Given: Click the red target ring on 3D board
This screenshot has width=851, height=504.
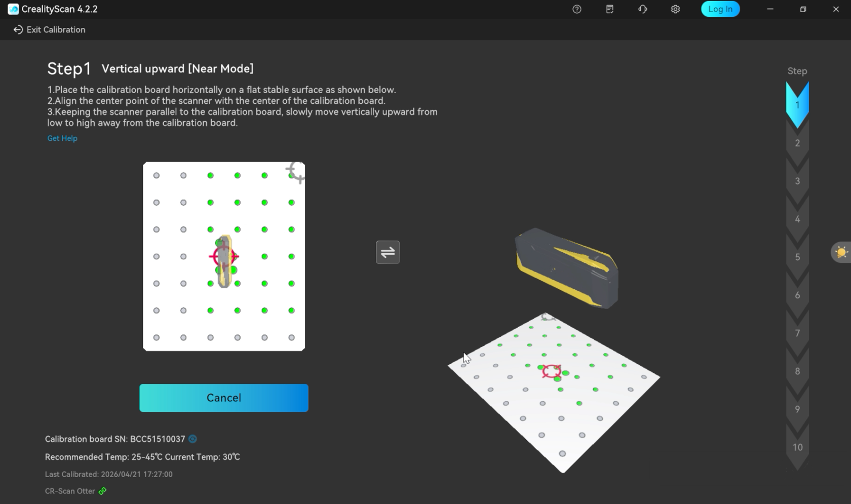Looking at the screenshot, I should tap(552, 371).
